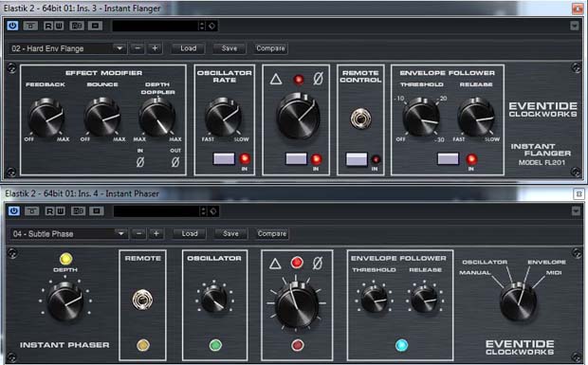Open '02 - Hard Env Flange' preset dropdown
This screenshot has height=365, width=588.
(67, 48)
